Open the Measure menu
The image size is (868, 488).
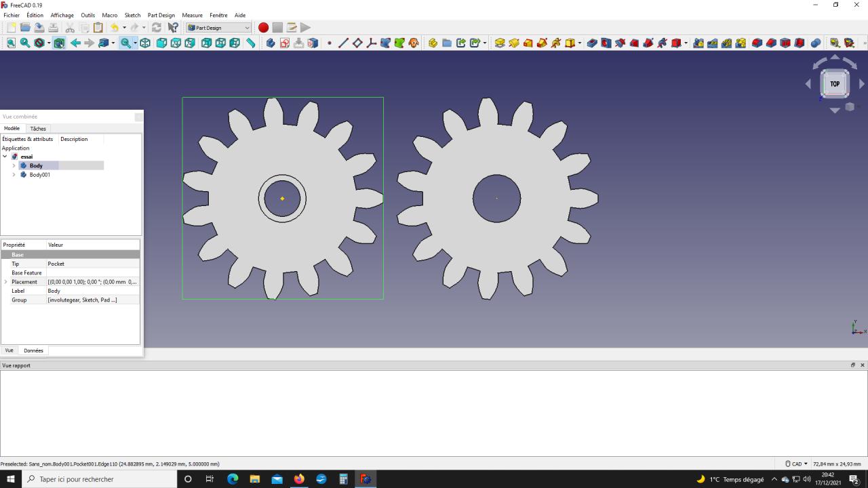point(192,15)
